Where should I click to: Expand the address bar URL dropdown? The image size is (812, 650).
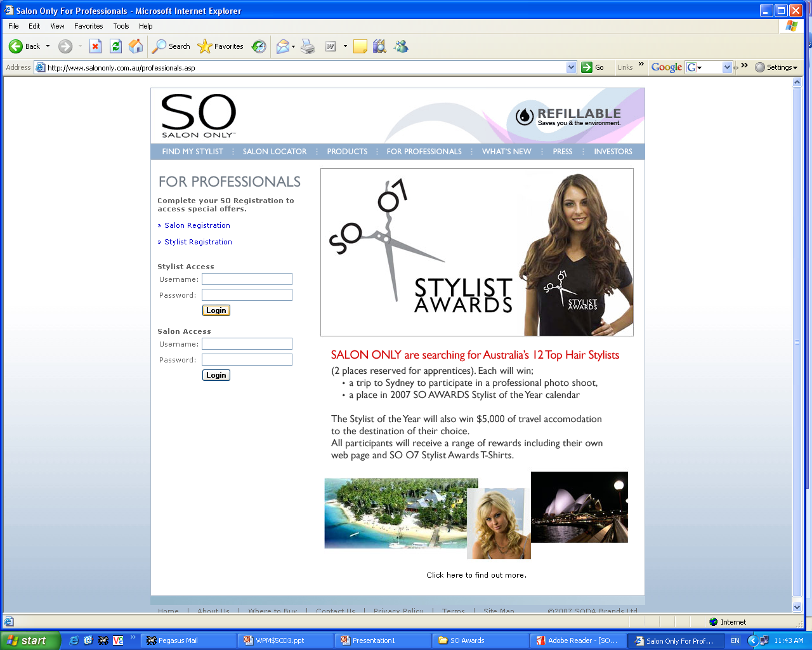pos(571,67)
